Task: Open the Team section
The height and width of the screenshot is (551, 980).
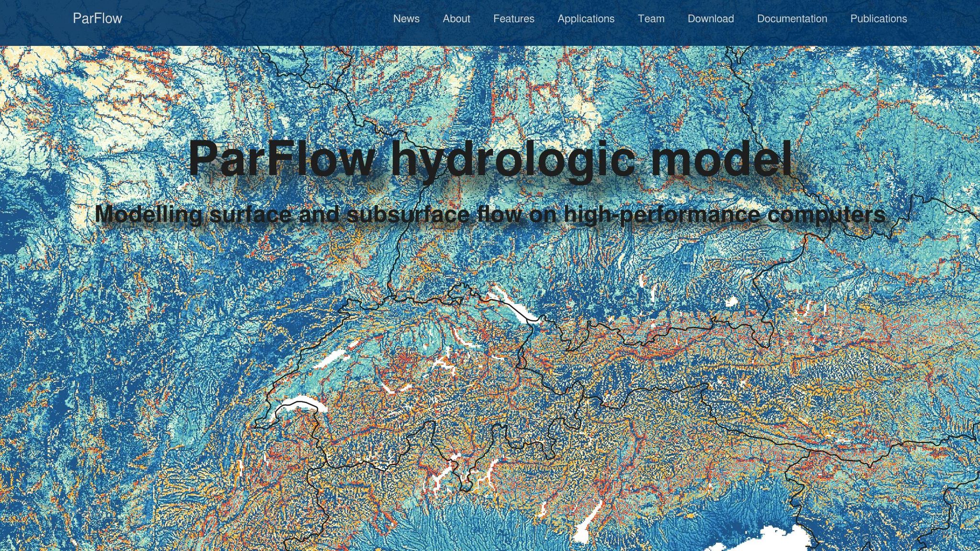Action: coord(651,19)
